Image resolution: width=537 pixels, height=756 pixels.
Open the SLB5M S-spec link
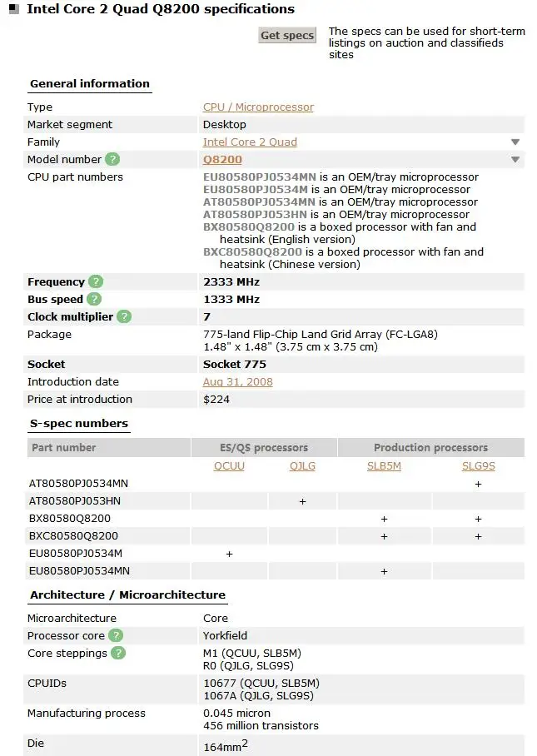click(x=383, y=466)
